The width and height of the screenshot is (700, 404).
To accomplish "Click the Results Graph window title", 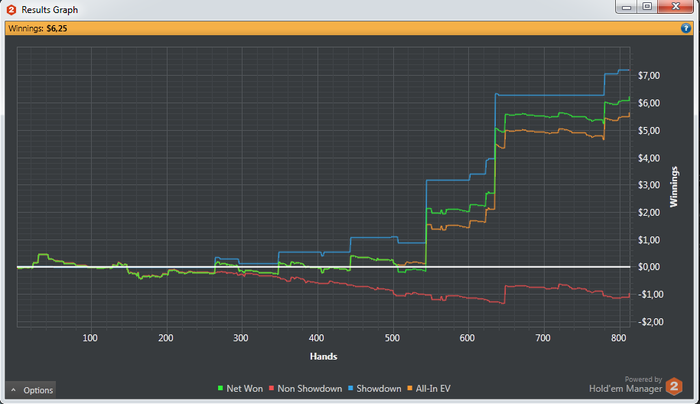I will coord(50,10).
